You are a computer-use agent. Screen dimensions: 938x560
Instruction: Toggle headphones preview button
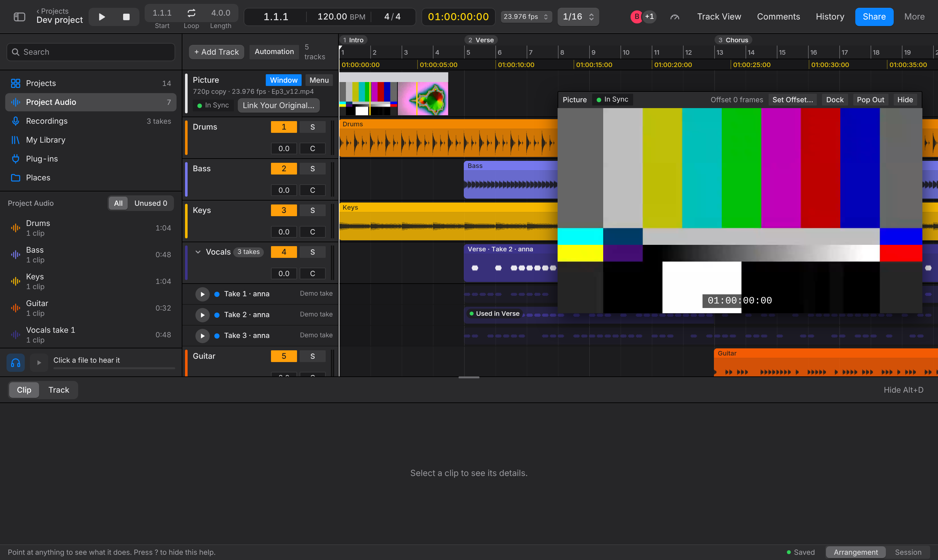click(x=16, y=363)
